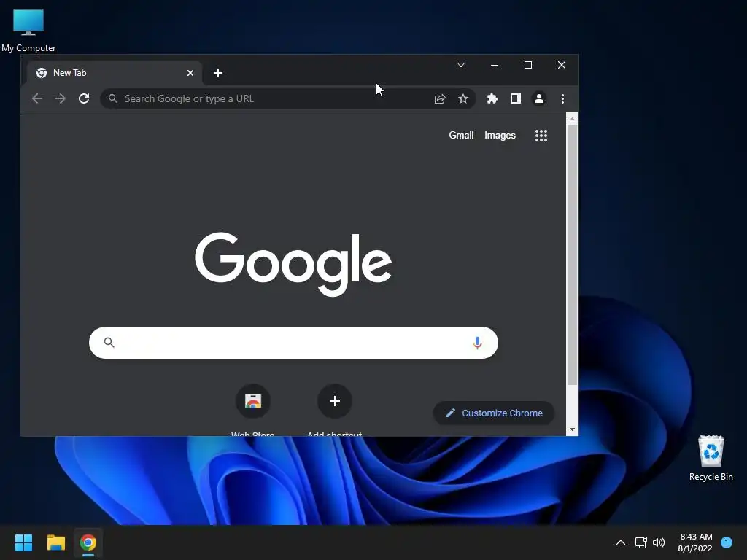The image size is (747, 560).
Task: Go back with the back arrow
Action: click(37, 98)
